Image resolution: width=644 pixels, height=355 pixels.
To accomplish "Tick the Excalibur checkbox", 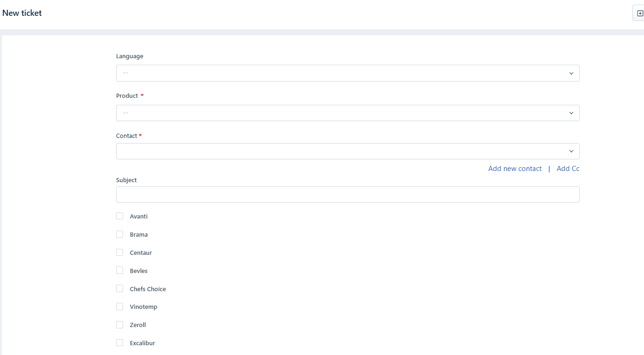I will [x=120, y=343].
